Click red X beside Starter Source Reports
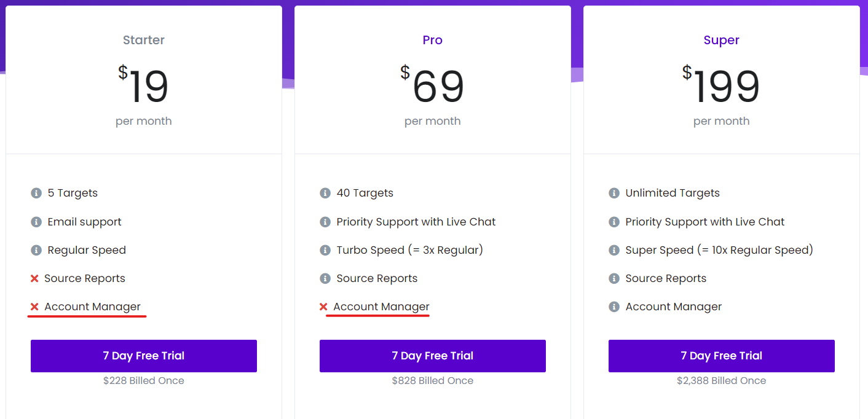 [x=34, y=278]
